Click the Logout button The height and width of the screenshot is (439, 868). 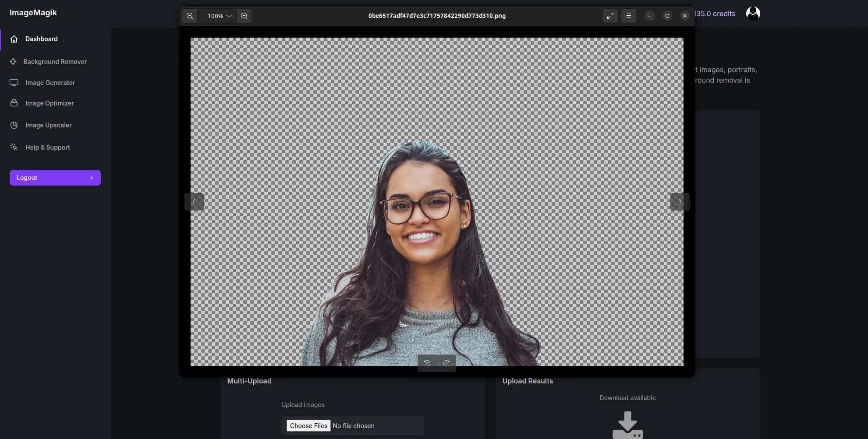(55, 177)
